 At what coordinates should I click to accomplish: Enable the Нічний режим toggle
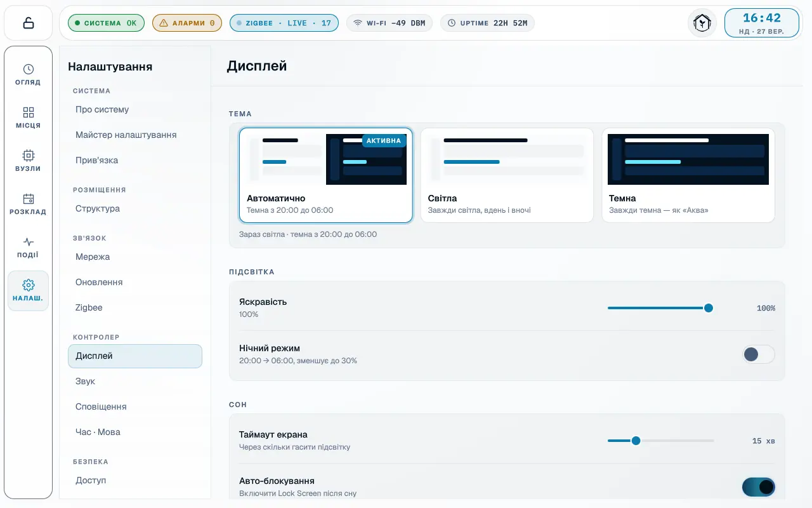(759, 354)
